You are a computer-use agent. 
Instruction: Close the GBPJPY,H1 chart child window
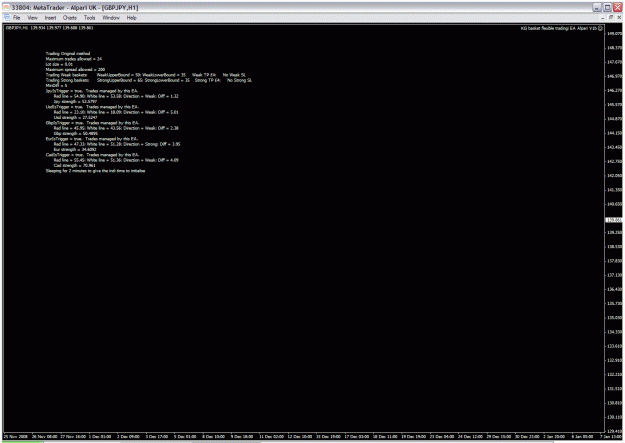pos(619,18)
